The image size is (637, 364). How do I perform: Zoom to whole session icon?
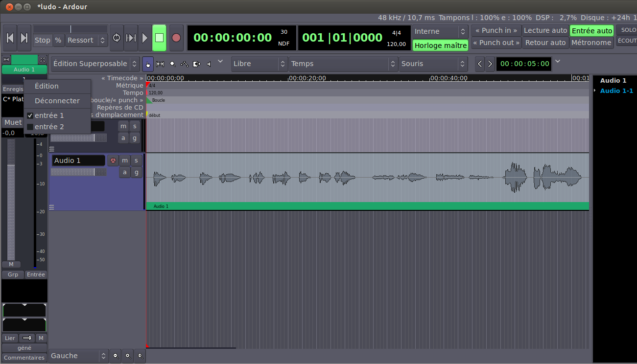pyautogui.click(x=141, y=356)
